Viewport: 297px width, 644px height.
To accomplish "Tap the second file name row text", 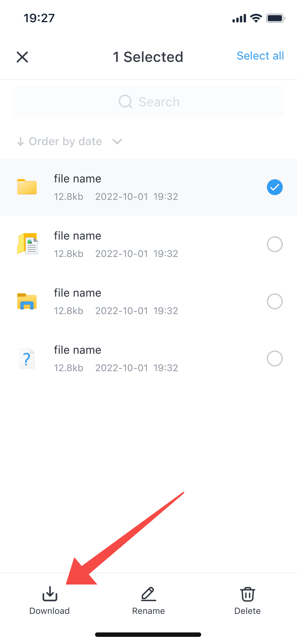I will 78,236.
